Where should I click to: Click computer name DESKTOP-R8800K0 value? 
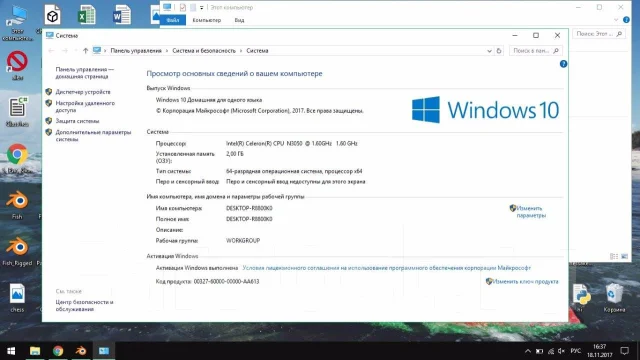(249, 208)
